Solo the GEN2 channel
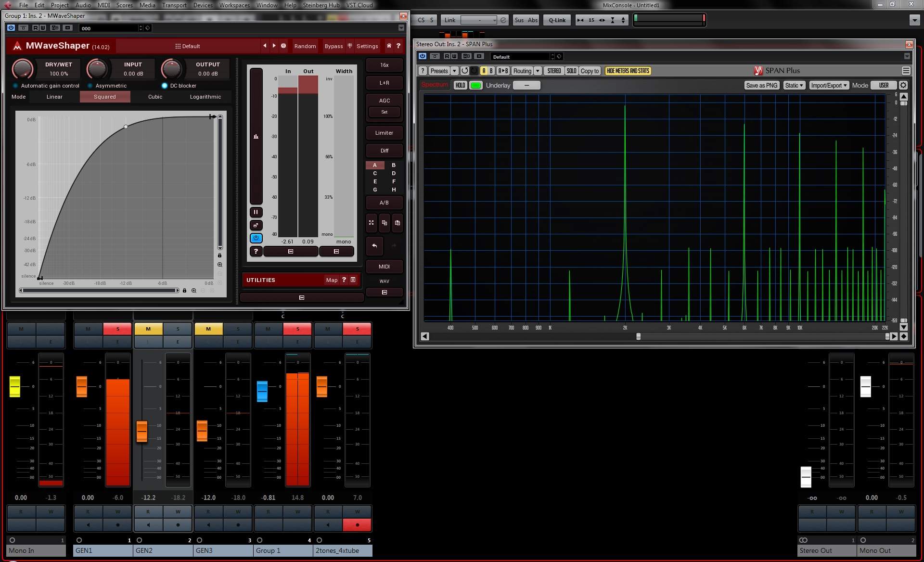The width and height of the screenshot is (924, 562). coord(178,329)
